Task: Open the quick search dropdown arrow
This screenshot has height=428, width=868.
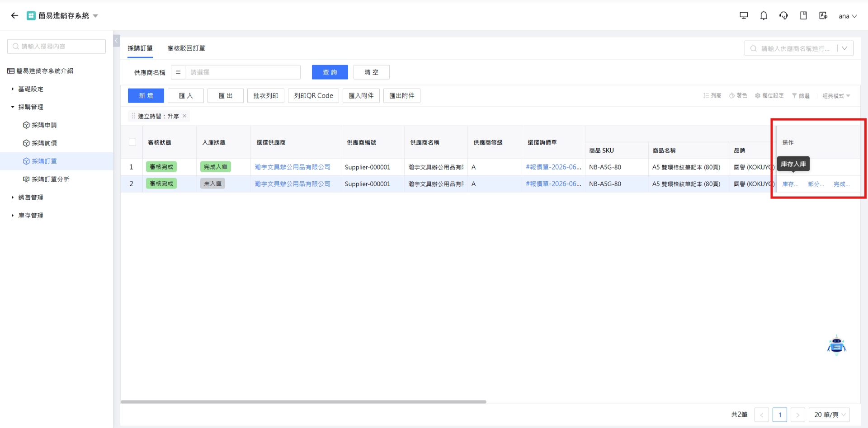Action: click(x=844, y=48)
